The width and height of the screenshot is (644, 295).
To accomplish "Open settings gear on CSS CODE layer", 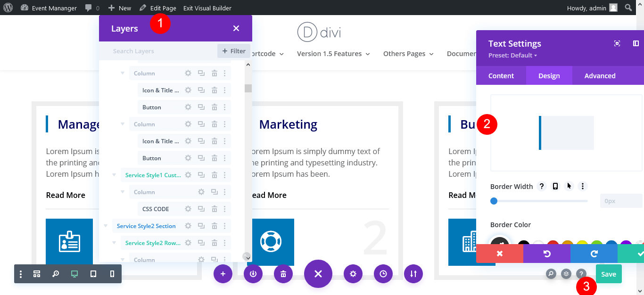I will click(188, 209).
